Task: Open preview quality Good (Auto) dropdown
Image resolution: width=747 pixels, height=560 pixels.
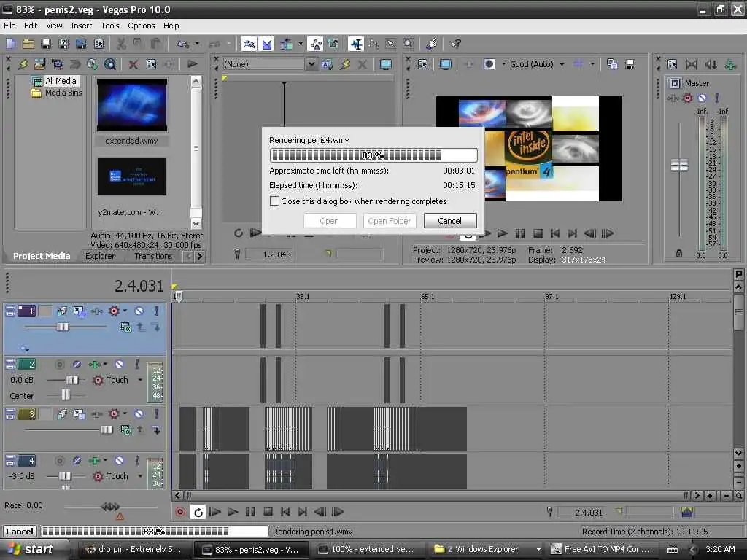Action: (562, 64)
